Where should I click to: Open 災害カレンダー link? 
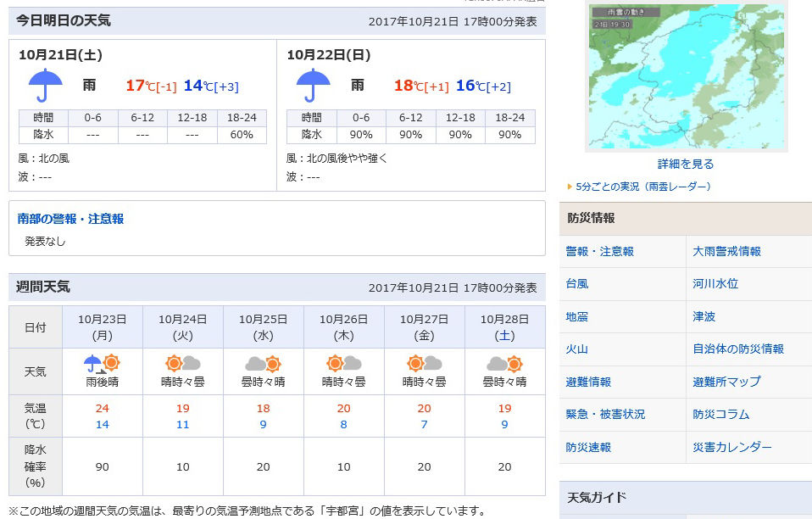pos(732,447)
